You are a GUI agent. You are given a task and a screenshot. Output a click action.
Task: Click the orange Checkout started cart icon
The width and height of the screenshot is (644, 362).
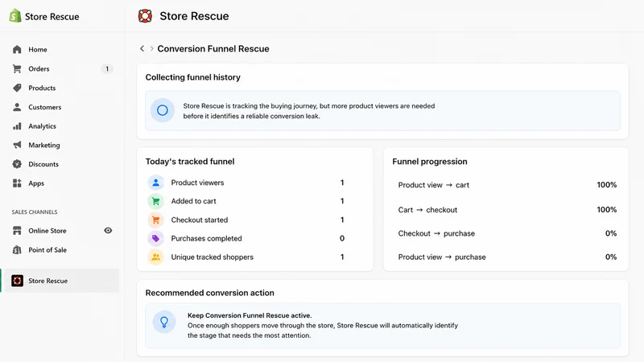point(155,220)
